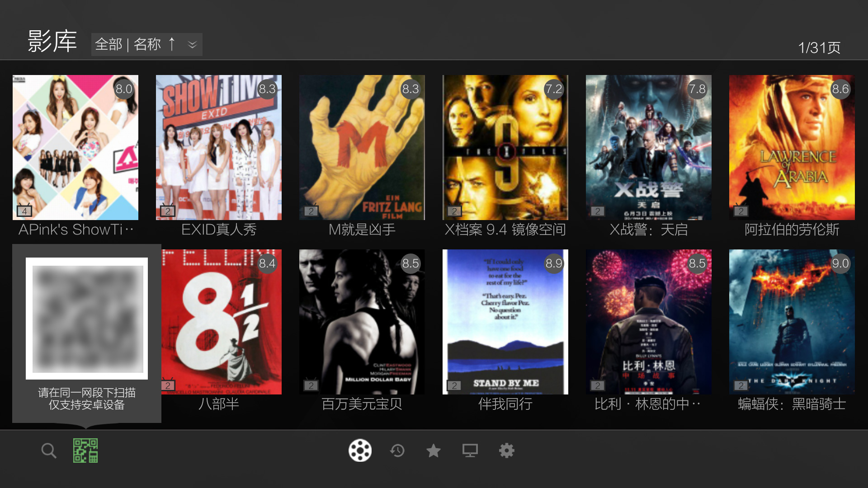Click the 7.2 rating badge on X档案
The image size is (868, 488).
[554, 89]
